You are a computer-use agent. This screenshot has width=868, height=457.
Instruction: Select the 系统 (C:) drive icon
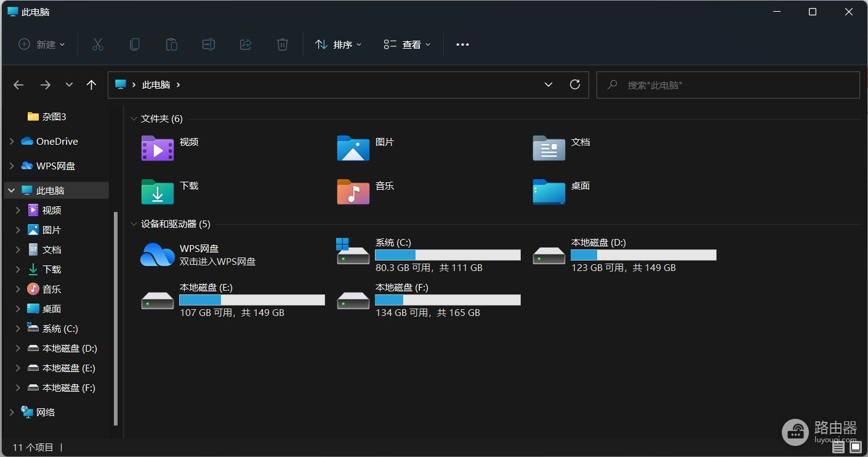[353, 252]
